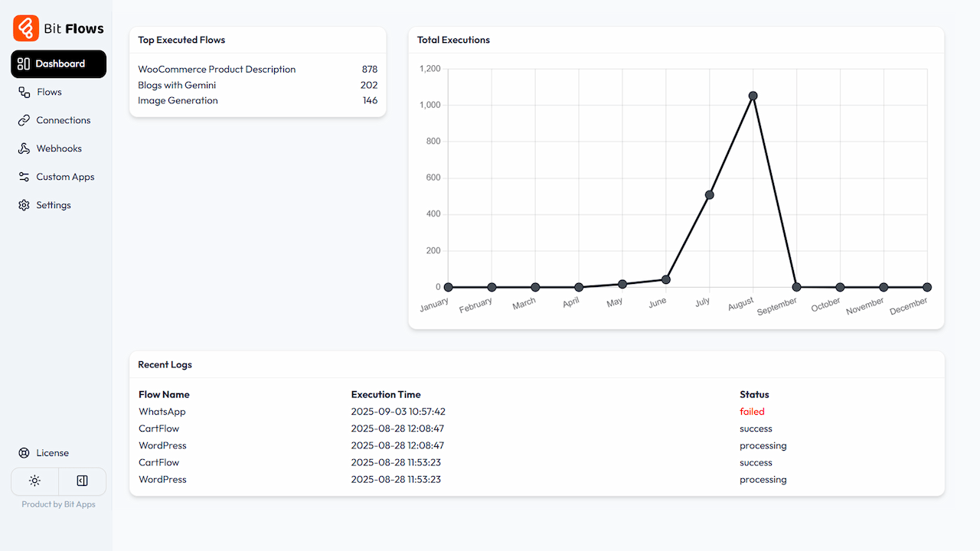Click the Custom Apps sliders icon
Image resolution: width=980 pixels, height=551 pixels.
click(24, 177)
